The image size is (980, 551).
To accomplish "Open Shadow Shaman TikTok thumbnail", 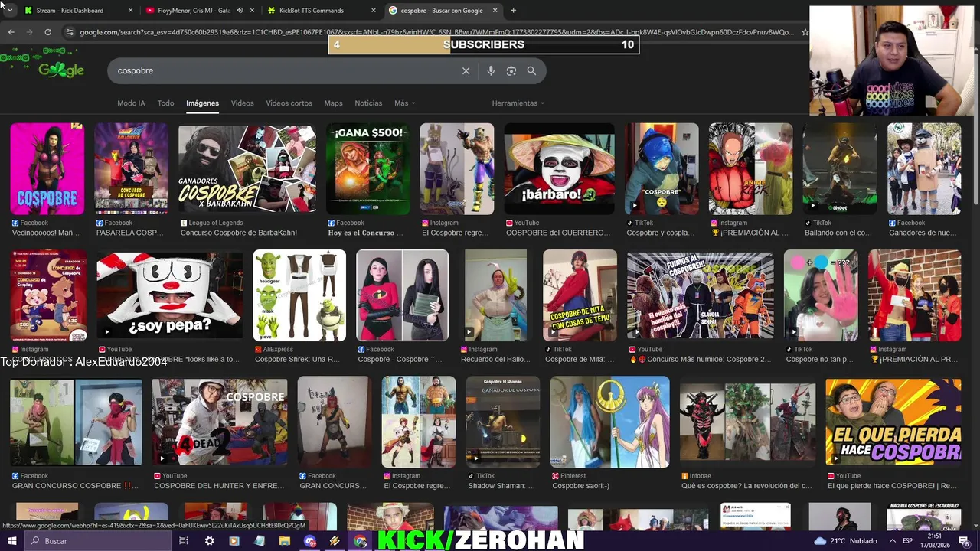I will (503, 422).
